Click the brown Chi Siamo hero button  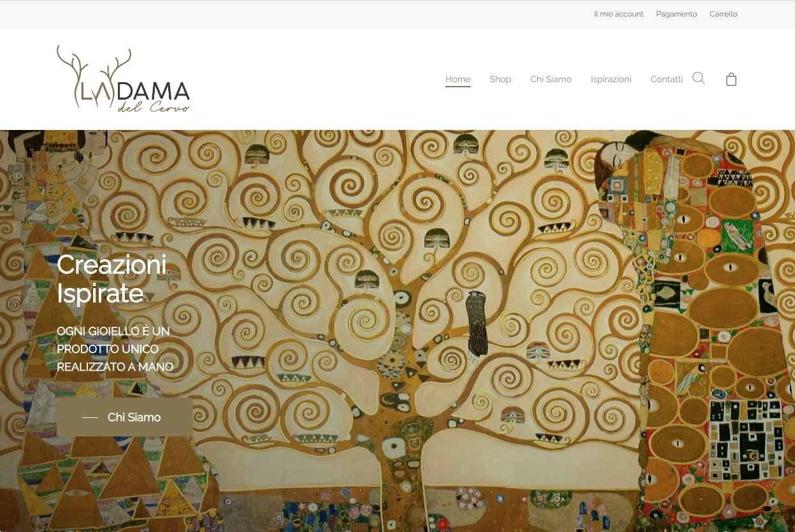125,417
